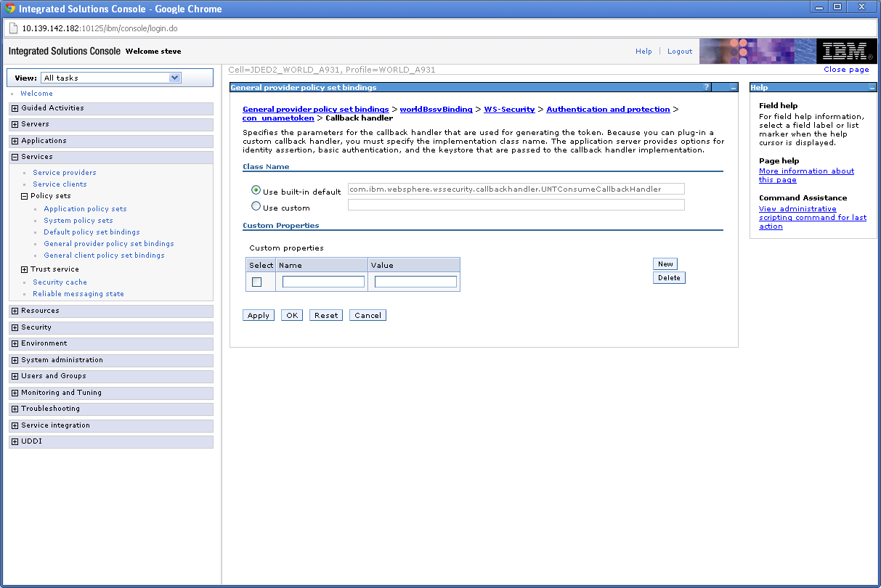Expand the UDDI section

tap(15, 441)
